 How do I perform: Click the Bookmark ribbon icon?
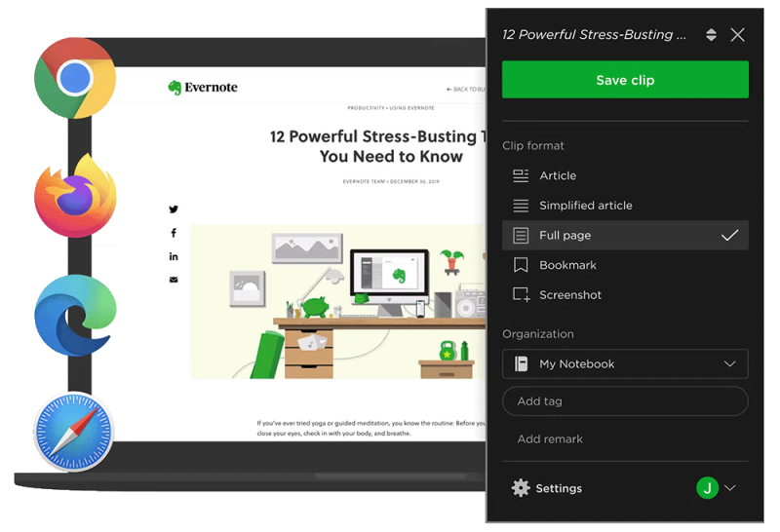pos(521,265)
